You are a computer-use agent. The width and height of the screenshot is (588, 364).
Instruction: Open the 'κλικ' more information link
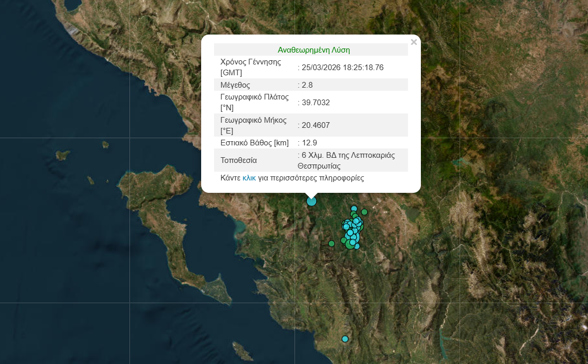(x=249, y=178)
